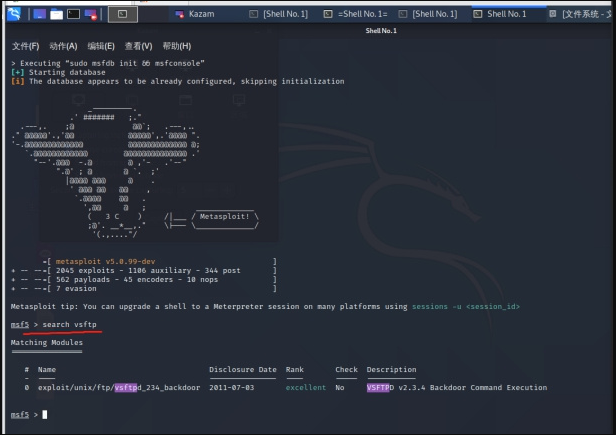The width and height of the screenshot is (616, 435).
Task: Click the highlighted terminal button in panel
Action: 123,15
